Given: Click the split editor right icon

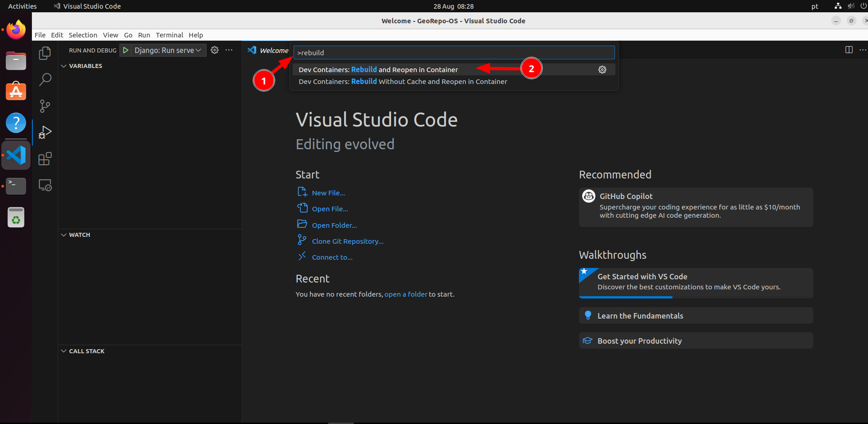Looking at the screenshot, I should click(849, 50).
